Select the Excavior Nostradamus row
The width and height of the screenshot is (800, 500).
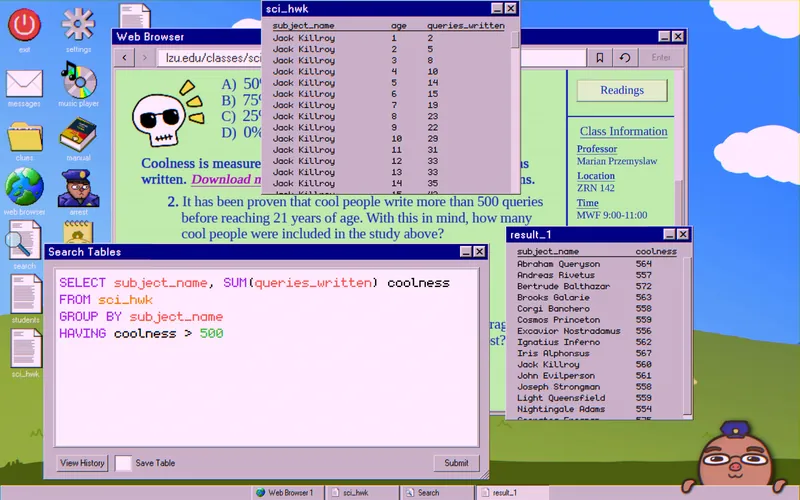coord(598,331)
